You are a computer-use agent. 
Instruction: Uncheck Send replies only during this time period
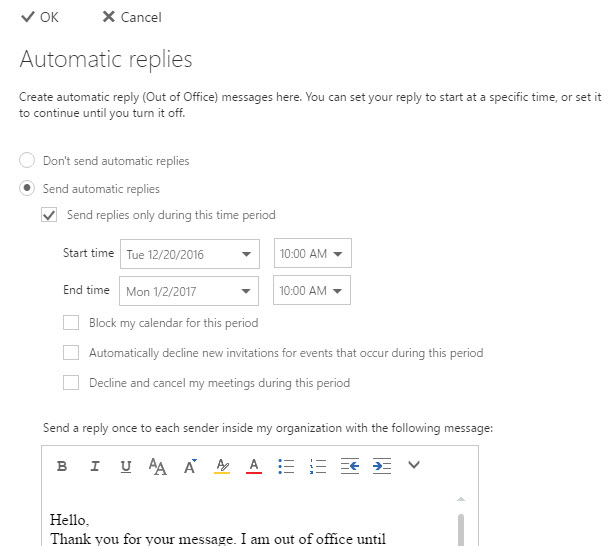(x=48, y=215)
